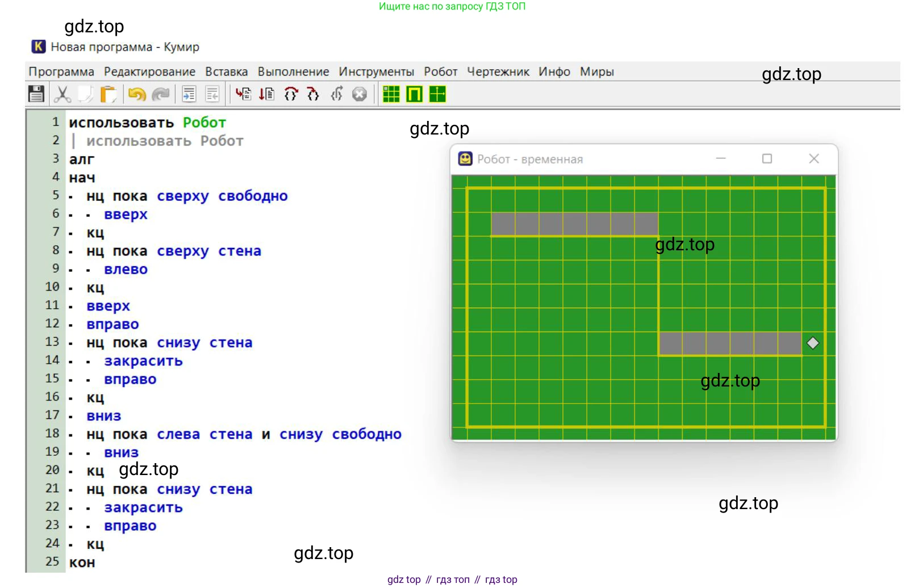Open the Инфо menu
Screen dimensions: 906x588
click(x=554, y=72)
